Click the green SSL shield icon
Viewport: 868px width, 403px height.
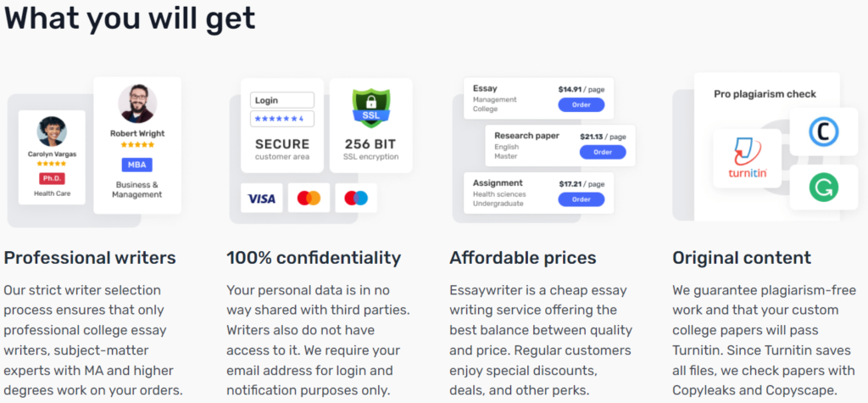click(x=371, y=108)
